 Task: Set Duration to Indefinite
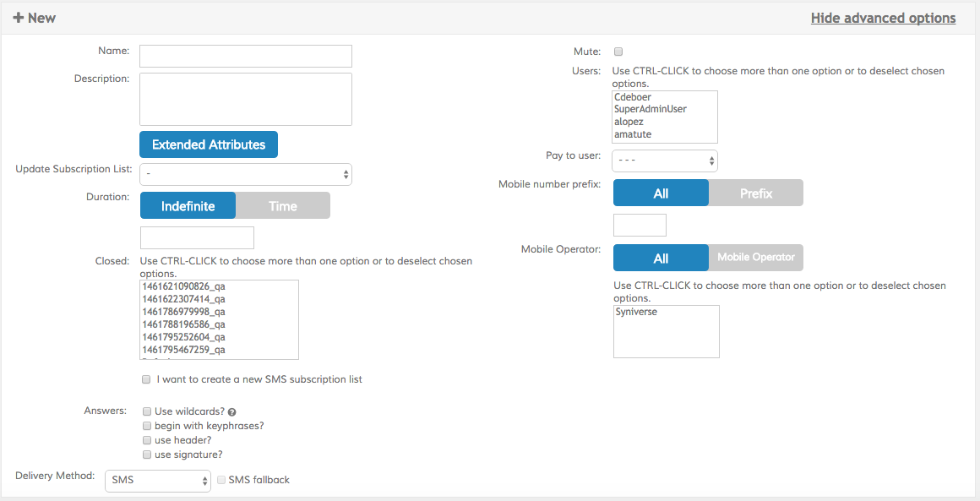(x=188, y=206)
